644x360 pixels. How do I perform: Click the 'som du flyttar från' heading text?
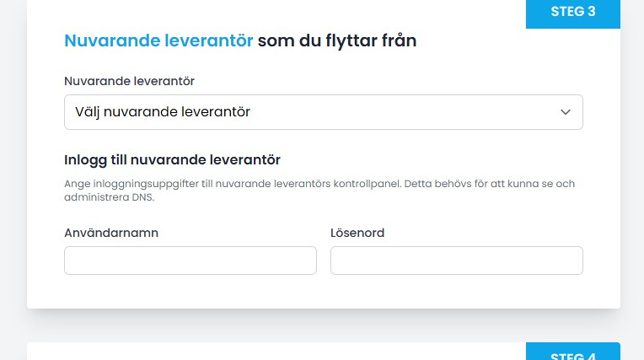point(337,40)
